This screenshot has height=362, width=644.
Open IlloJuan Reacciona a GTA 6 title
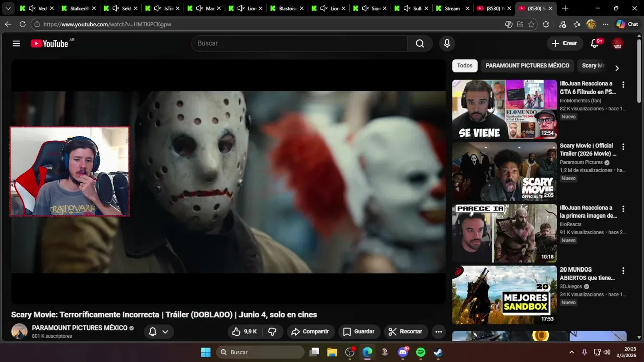(x=588, y=87)
